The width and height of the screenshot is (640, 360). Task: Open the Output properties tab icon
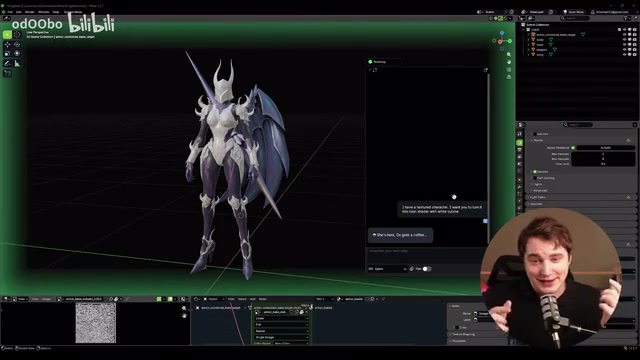pyautogui.click(x=520, y=150)
